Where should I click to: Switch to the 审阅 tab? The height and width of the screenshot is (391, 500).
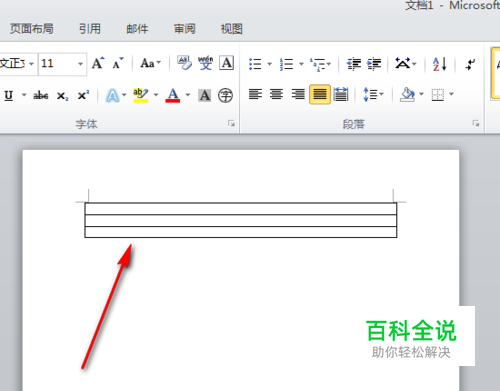point(184,29)
